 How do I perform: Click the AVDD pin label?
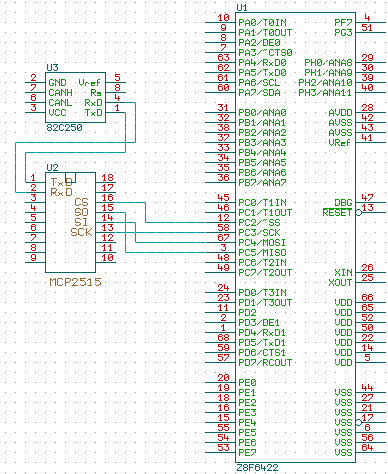[340, 112]
